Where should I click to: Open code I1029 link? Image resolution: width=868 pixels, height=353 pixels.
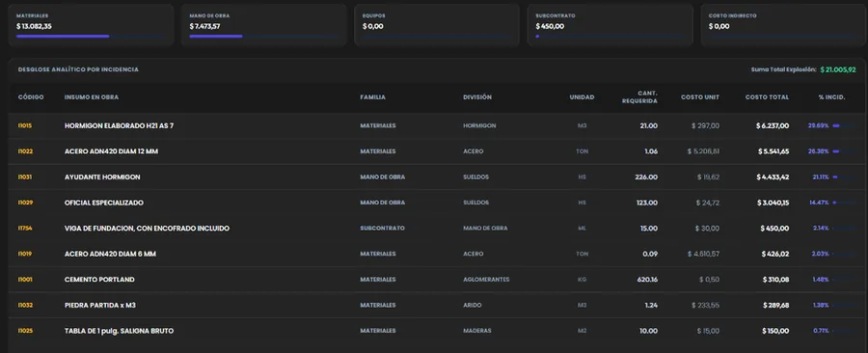click(x=25, y=203)
